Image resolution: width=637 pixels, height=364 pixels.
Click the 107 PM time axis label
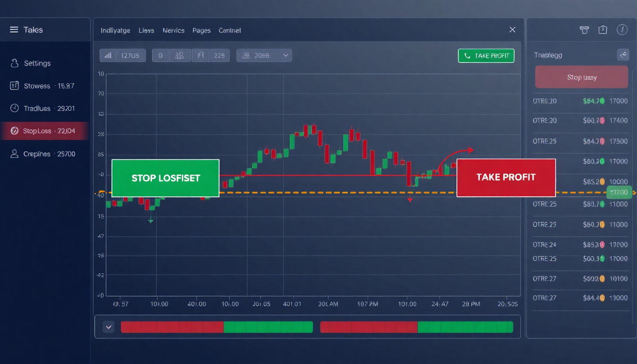367,304
